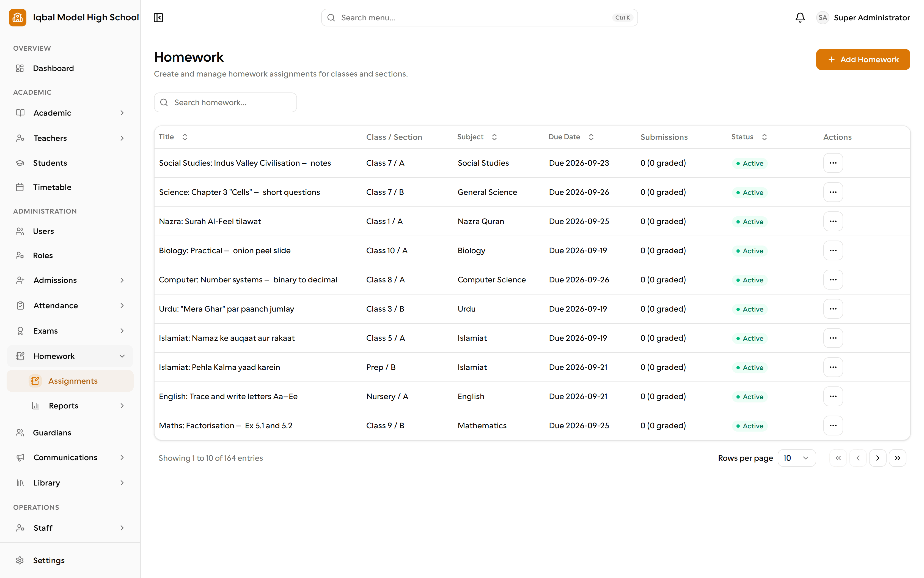
Task: Click 'Showing 1 to 10 of 164 entries'
Action: point(211,458)
